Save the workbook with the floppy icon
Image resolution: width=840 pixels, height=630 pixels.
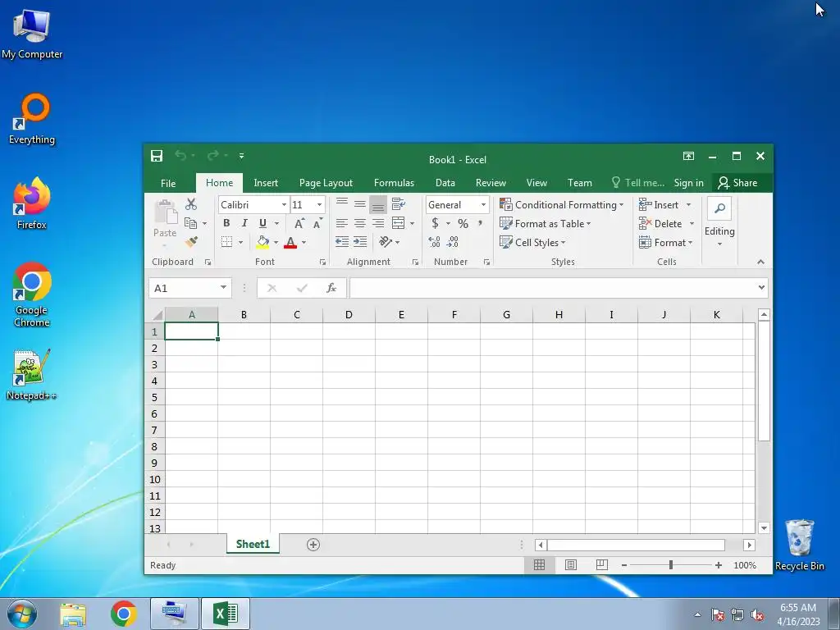(157, 156)
